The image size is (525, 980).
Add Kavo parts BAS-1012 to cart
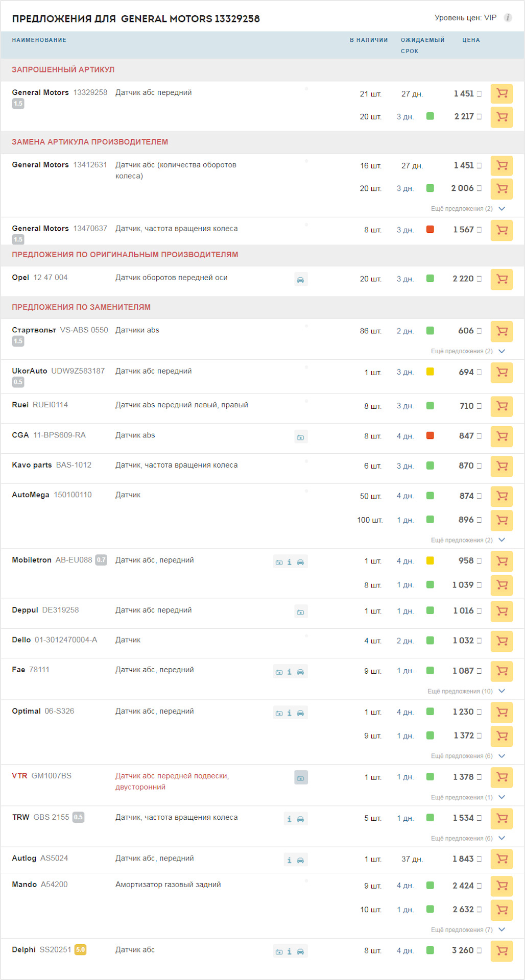[x=502, y=466]
